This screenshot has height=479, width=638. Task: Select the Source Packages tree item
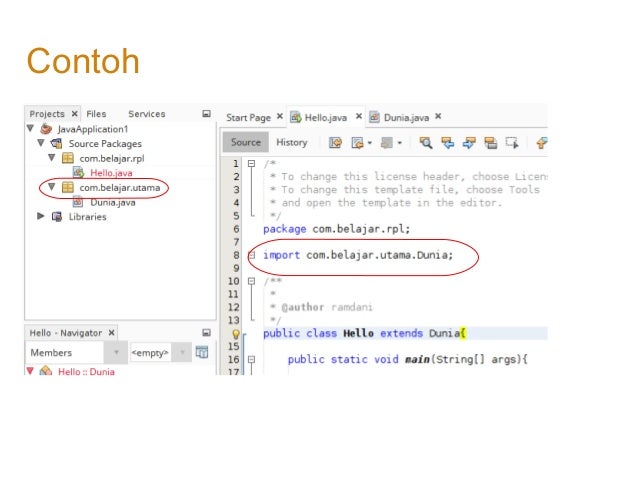click(105, 144)
